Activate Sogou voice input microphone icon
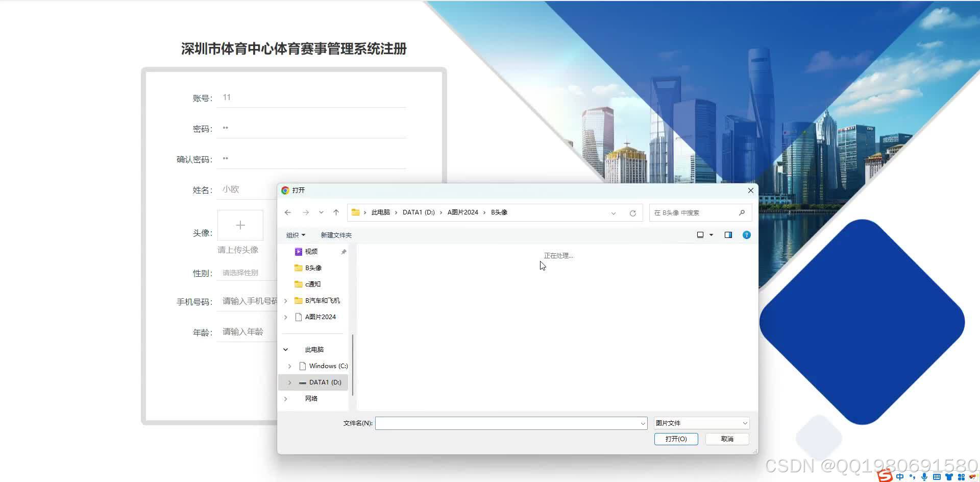 click(x=924, y=476)
